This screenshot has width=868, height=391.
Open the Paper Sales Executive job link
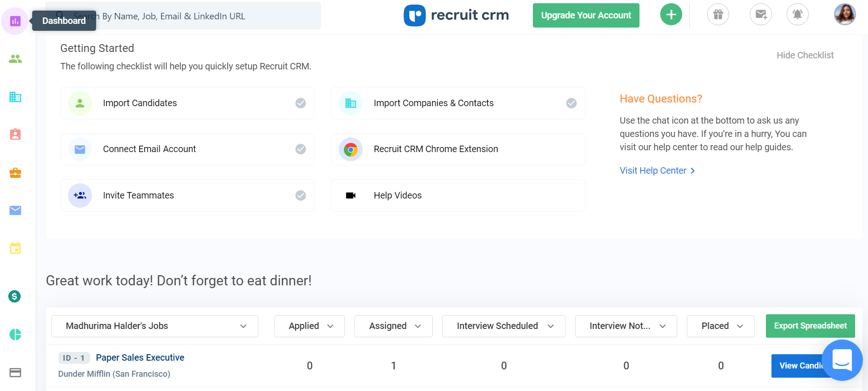(140, 357)
